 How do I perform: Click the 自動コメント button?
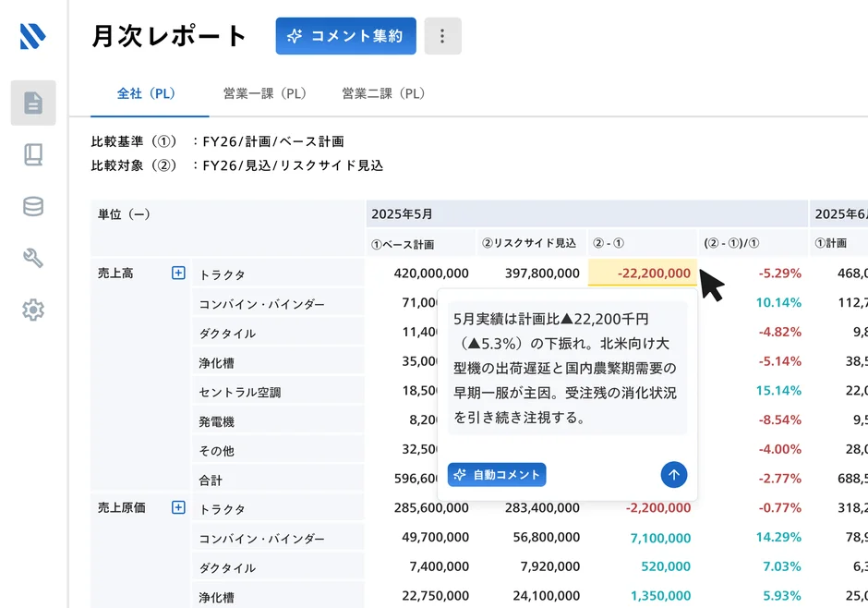click(x=497, y=475)
